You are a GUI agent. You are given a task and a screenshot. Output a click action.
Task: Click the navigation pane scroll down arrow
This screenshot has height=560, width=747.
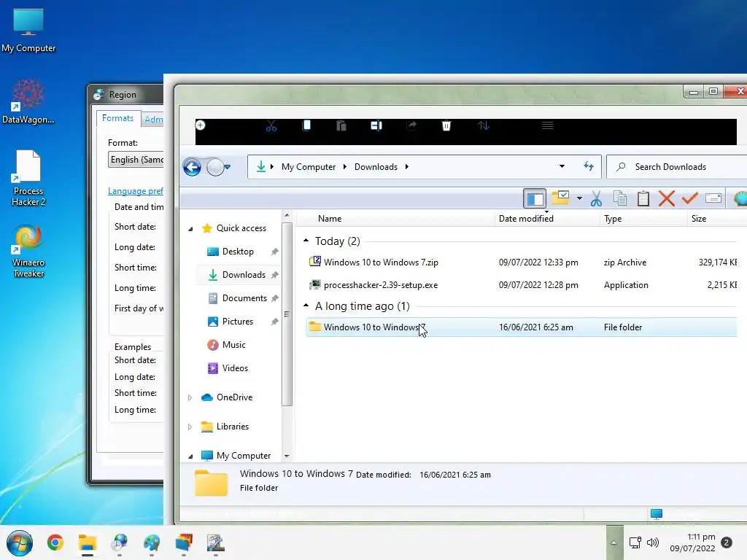pyautogui.click(x=287, y=456)
